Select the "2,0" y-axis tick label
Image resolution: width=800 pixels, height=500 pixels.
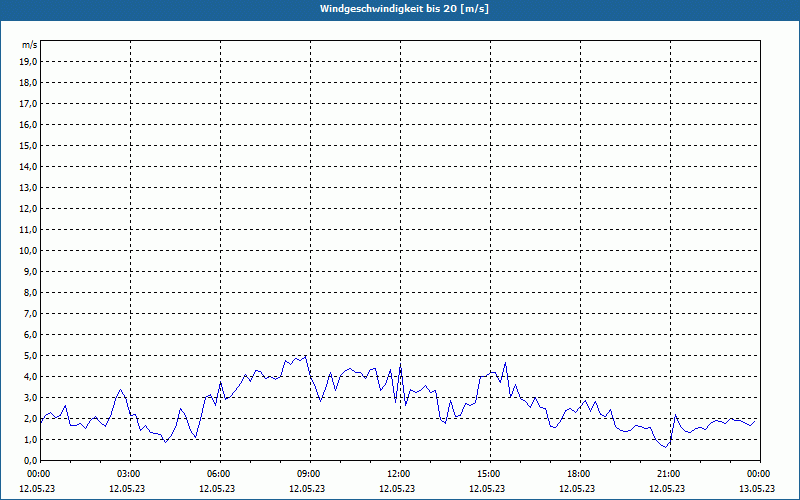(31, 418)
